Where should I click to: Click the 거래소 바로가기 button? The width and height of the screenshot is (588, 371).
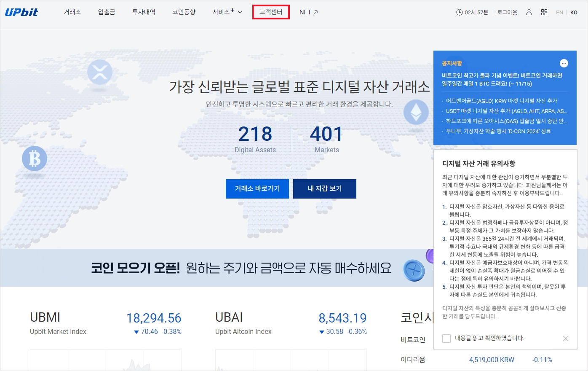tap(257, 188)
